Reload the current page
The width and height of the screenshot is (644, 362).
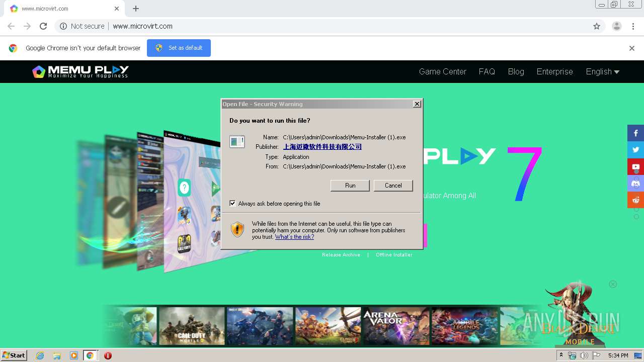point(43,26)
